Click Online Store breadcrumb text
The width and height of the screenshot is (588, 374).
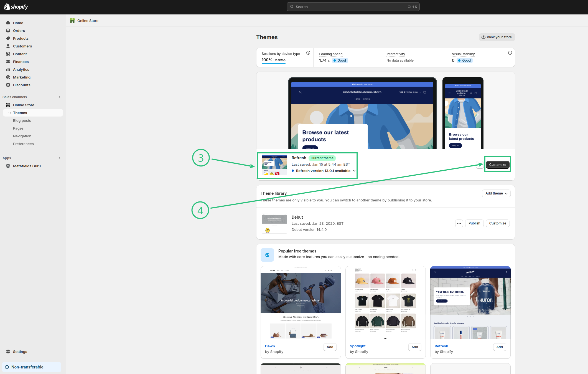click(88, 21)
